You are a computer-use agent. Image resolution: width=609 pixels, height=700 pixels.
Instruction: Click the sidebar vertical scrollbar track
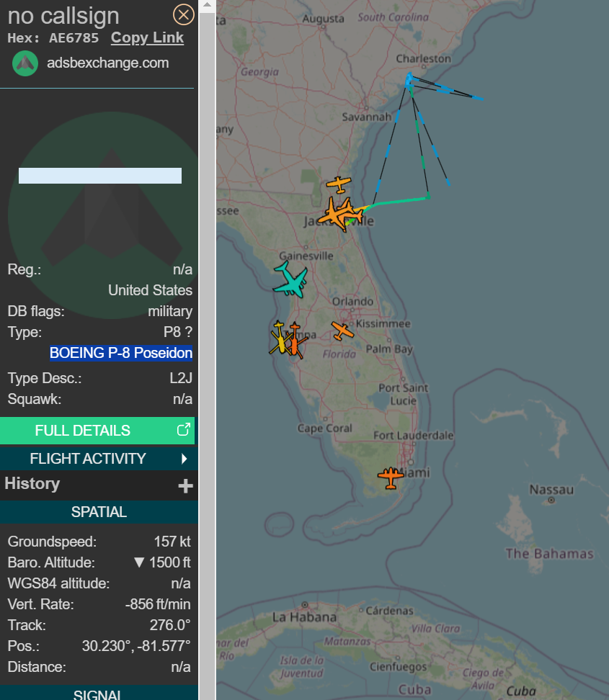[208, 357]
